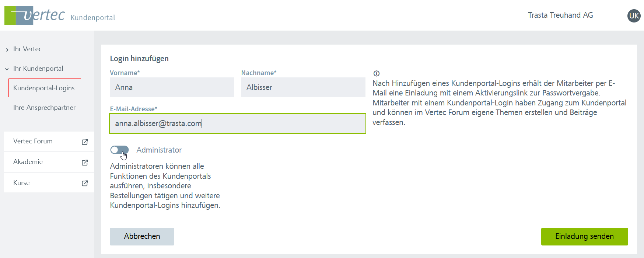Open the Akademie link
This screenshot has width=644, height=258.
[x=28, y=162]
